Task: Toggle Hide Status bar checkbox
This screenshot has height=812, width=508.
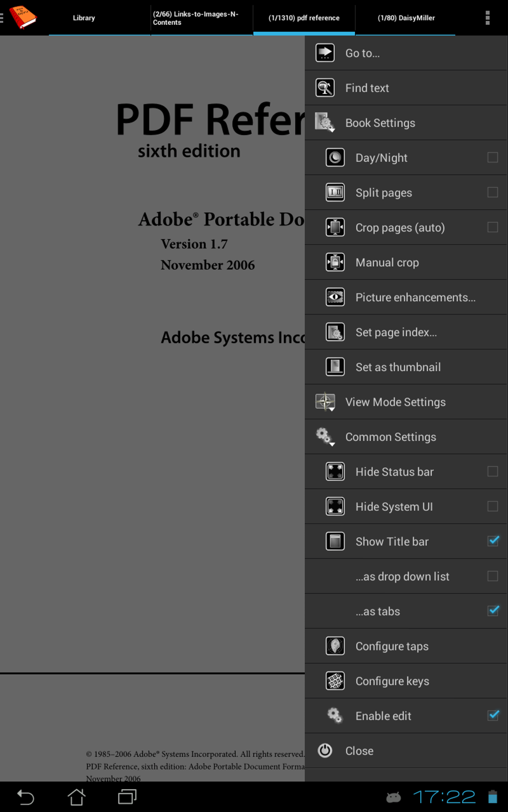Action: coord(493,472)
